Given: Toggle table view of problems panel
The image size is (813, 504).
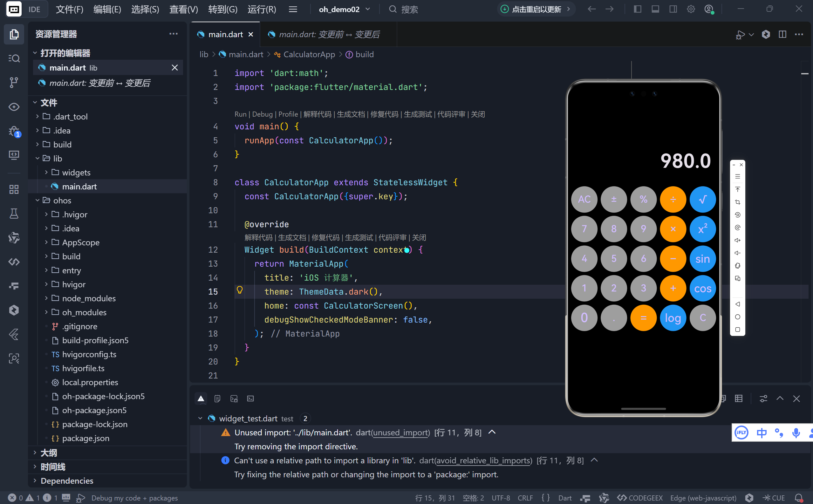Looking at the screenshot, I should [739, 399].
